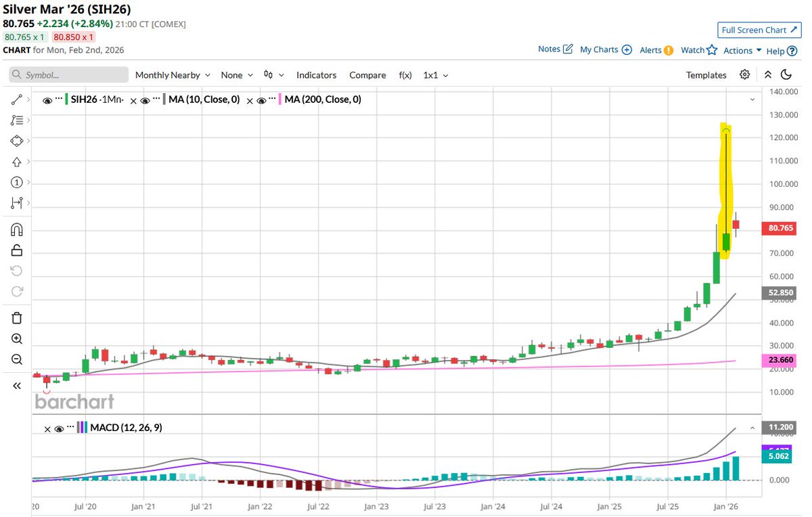Click the undo arrow icon

pos(17,271)
